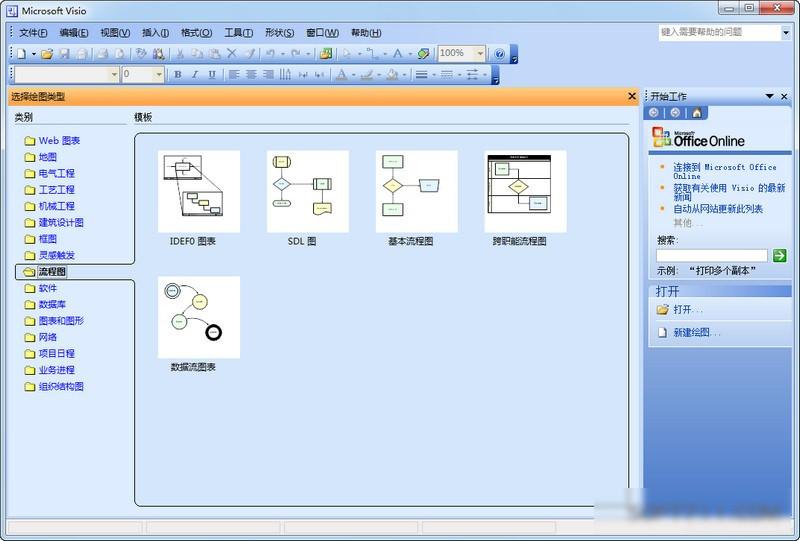Screen dimensions: 800x541
Task: Select the Connector tool
Action: (372, 54)
